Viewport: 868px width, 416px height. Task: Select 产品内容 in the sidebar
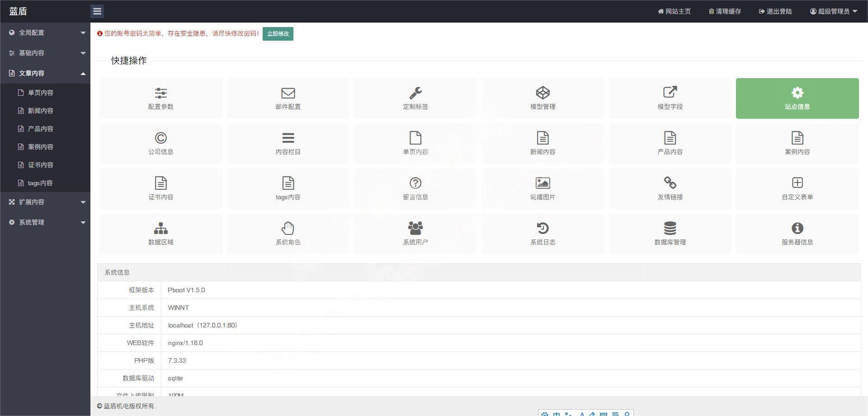45,129
